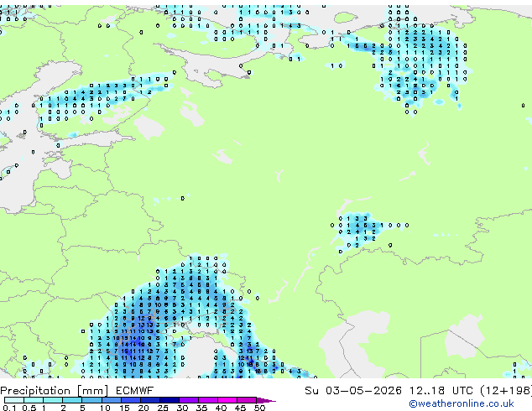Select the 25–30 mm dark navy swatch

click(x=169, y=400)
